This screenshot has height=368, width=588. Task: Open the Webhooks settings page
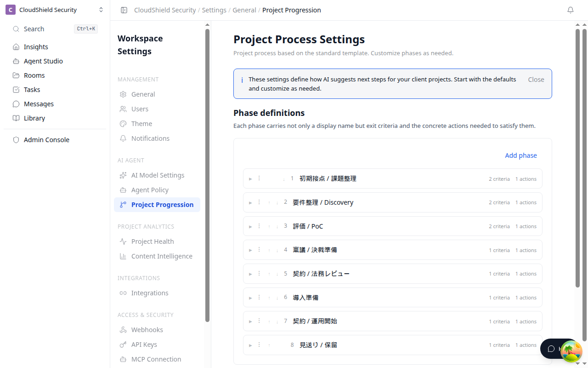(157, 330)
